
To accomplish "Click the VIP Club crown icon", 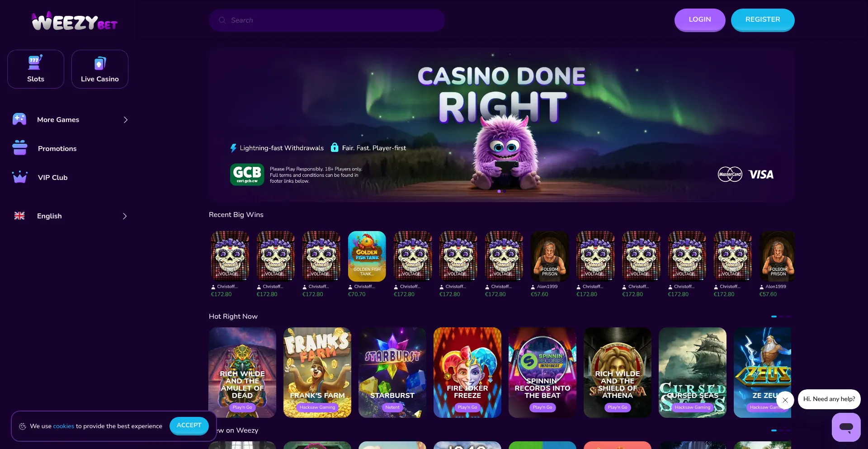I will [20, 177].
